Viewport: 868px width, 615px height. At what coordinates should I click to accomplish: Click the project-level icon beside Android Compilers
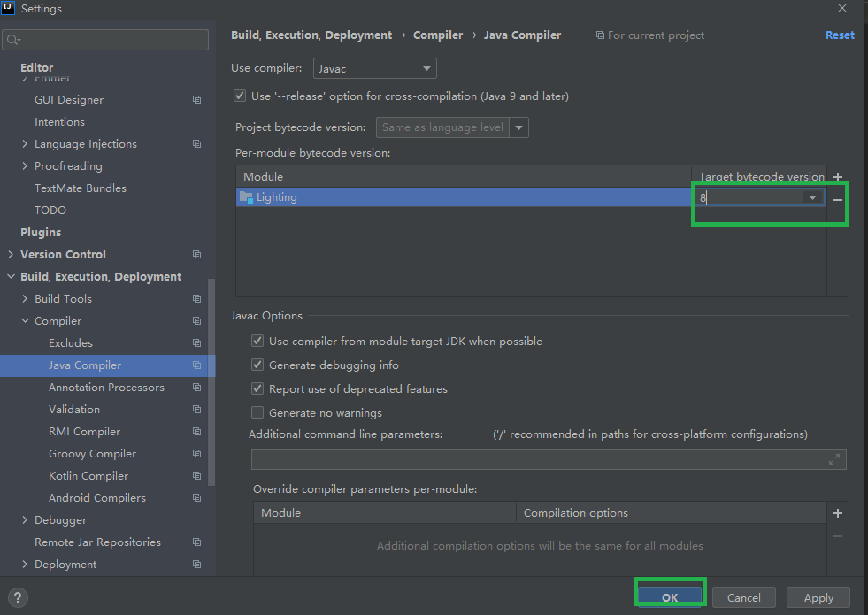[x=196, y=498]
